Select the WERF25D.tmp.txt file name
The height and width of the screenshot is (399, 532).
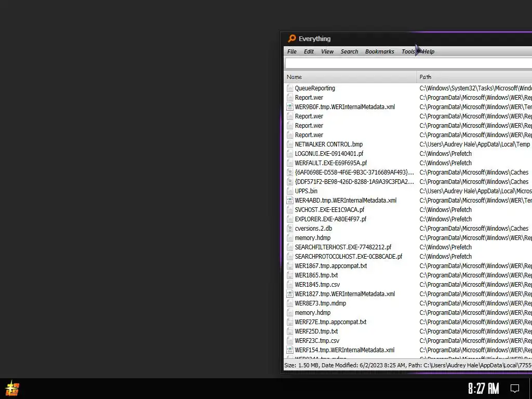click(x=316, y=331)
